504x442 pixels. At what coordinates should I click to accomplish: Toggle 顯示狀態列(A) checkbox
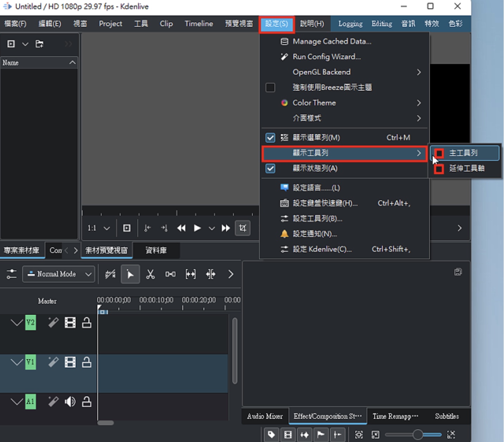(270, 168)
